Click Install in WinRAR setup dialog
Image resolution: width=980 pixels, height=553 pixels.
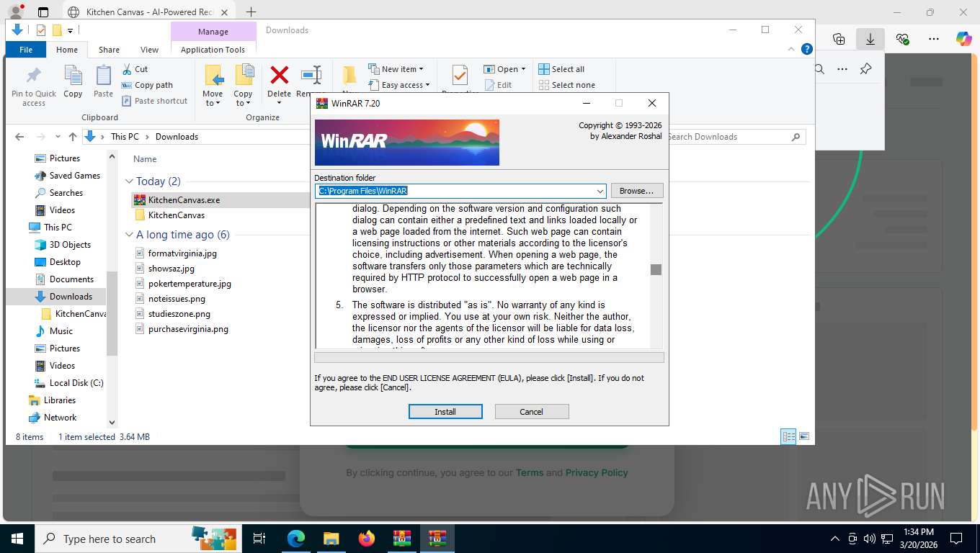pyautogui.click(x=445, y=412)
